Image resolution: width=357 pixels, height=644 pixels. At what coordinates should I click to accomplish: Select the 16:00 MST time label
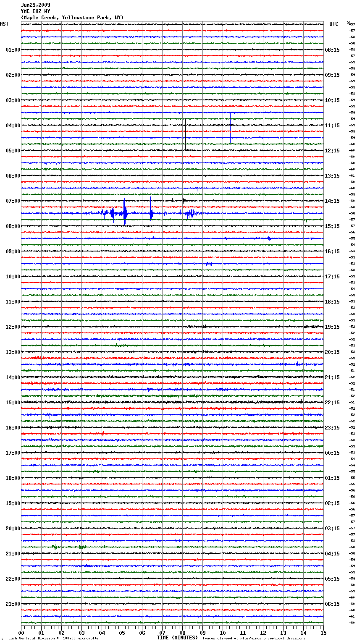coord(13,428)
